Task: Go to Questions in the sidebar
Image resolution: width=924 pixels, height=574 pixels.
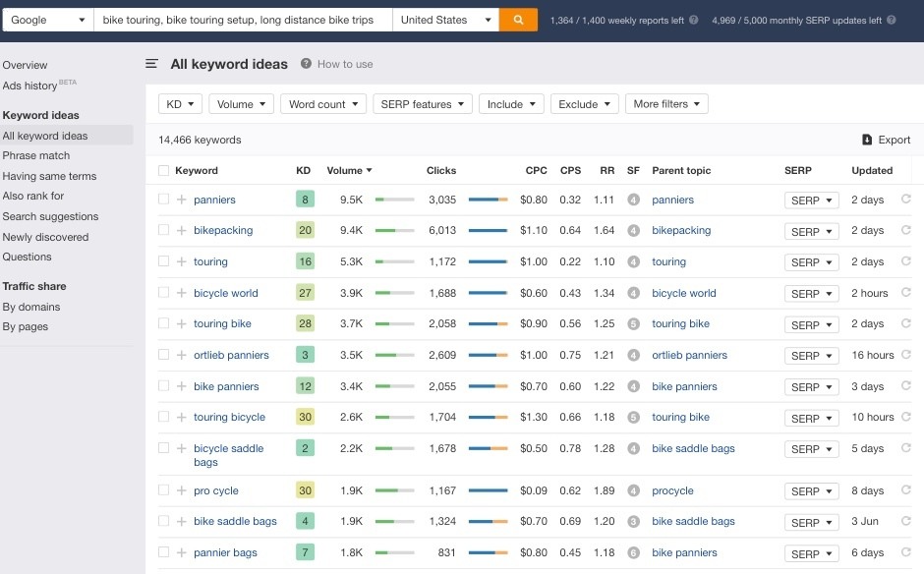Action: pyautogui.click(x=27, y=257)
